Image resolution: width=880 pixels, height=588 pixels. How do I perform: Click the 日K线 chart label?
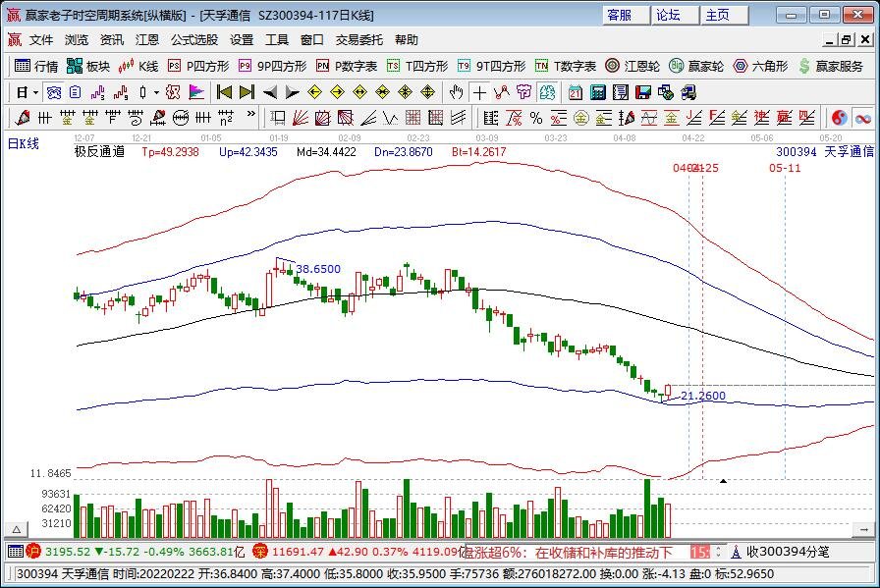coord(23,143)
